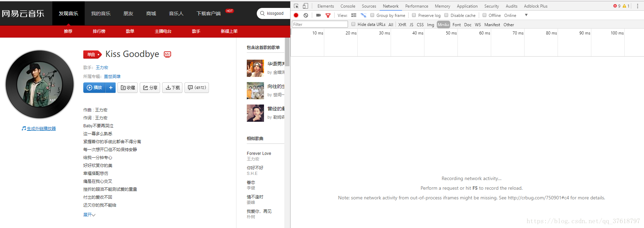The width and height of the screenshot is (644, 228).
Task: Click the 网易云音乐 logo
Action: tap(23, 13)
